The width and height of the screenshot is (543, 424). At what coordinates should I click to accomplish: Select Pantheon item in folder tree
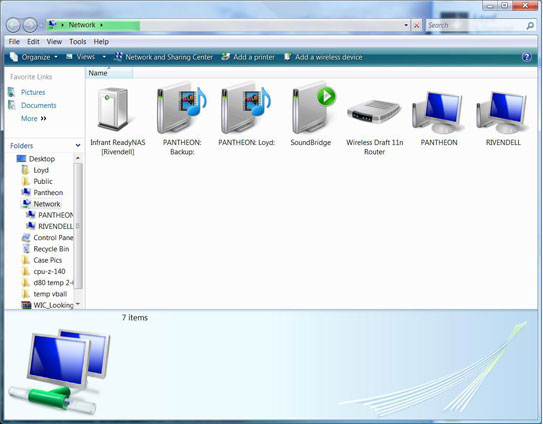[48, 193]
